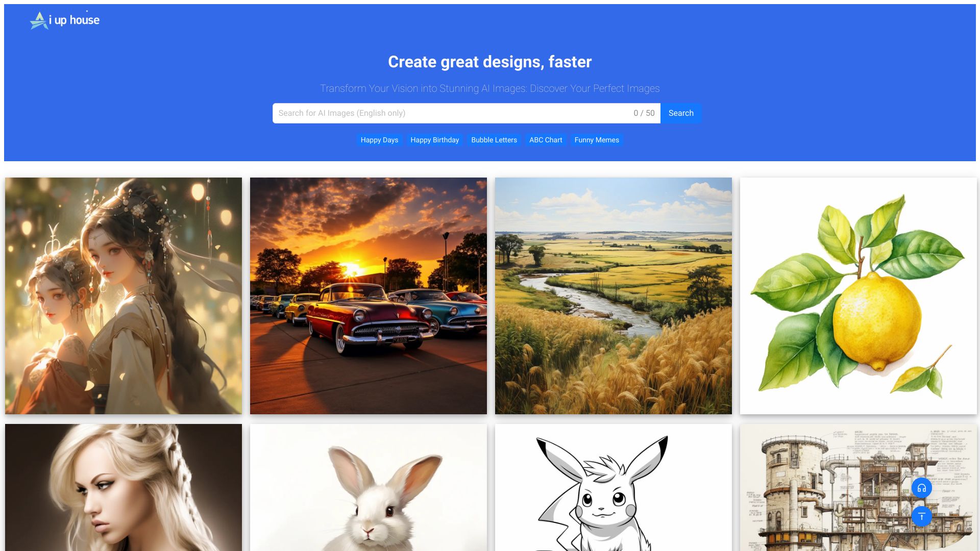Select the Happy Days tag

379,140
